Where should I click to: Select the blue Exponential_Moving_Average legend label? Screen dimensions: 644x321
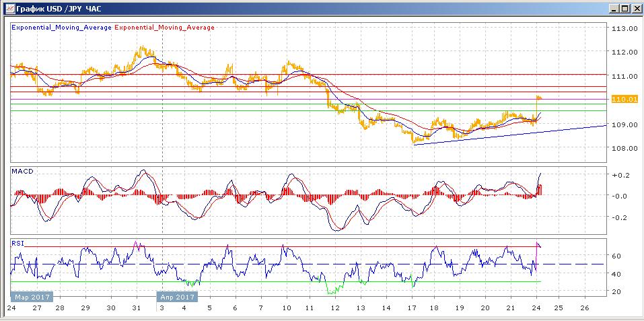[61, 28]
